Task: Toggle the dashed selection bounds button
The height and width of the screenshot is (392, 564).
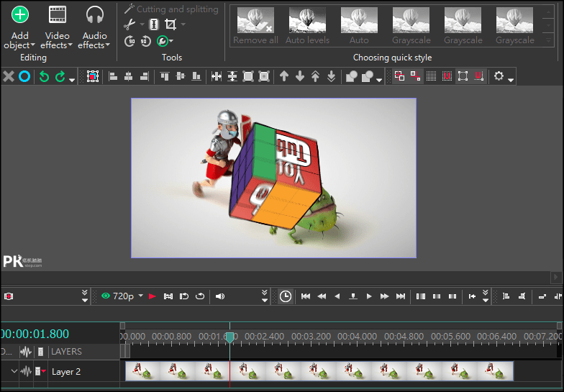Action: (463, 76)
